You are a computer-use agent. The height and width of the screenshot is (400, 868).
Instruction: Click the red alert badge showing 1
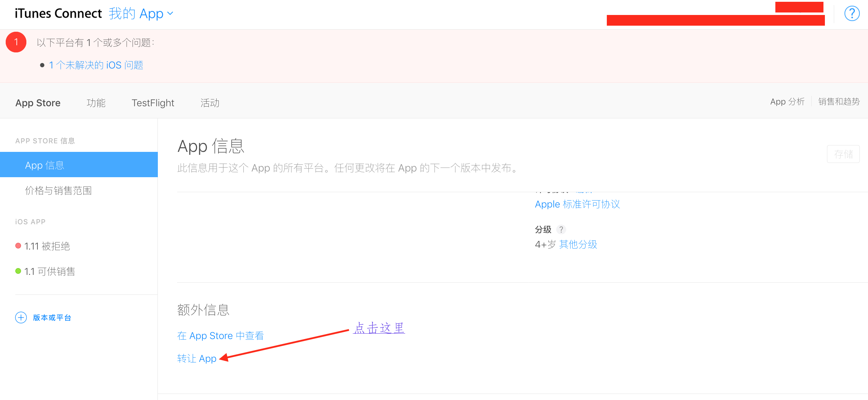tap(16, 42)
